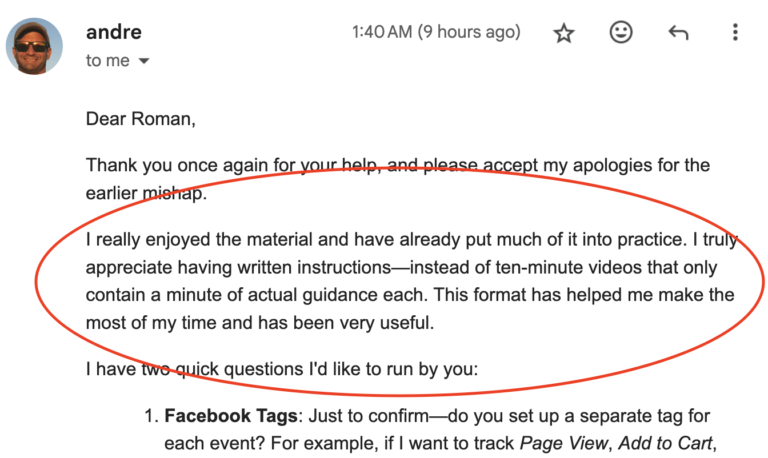Open the three-dot More options menu

[735, 33]
